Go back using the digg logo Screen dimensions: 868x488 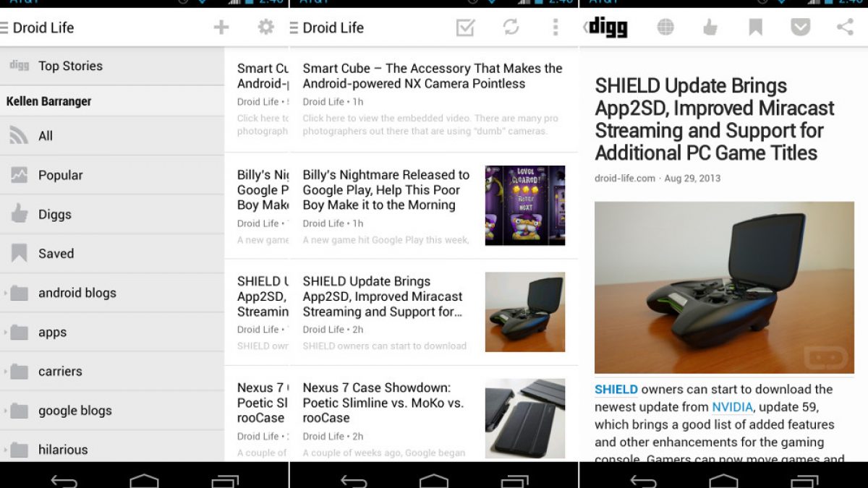click(606, 27)
